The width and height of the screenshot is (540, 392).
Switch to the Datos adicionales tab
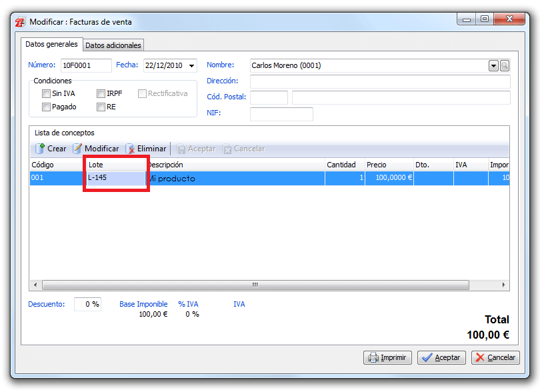pyautogui.click(x=113, y=45)
